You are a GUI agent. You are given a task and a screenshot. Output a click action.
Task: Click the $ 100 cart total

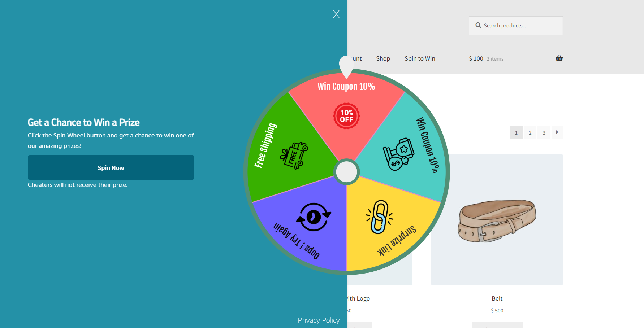476,58
